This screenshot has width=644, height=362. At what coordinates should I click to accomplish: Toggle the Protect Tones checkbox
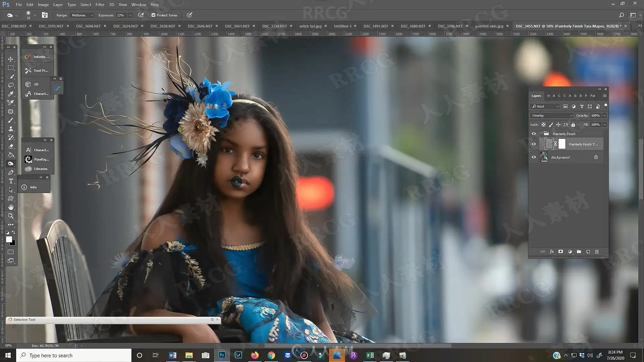pos(153,15)
